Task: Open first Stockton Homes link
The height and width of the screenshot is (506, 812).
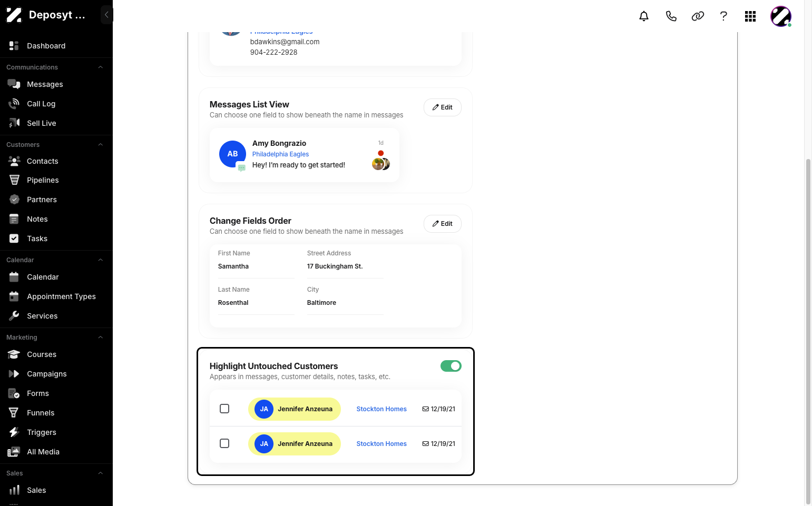Action: (x=381, y=409)
